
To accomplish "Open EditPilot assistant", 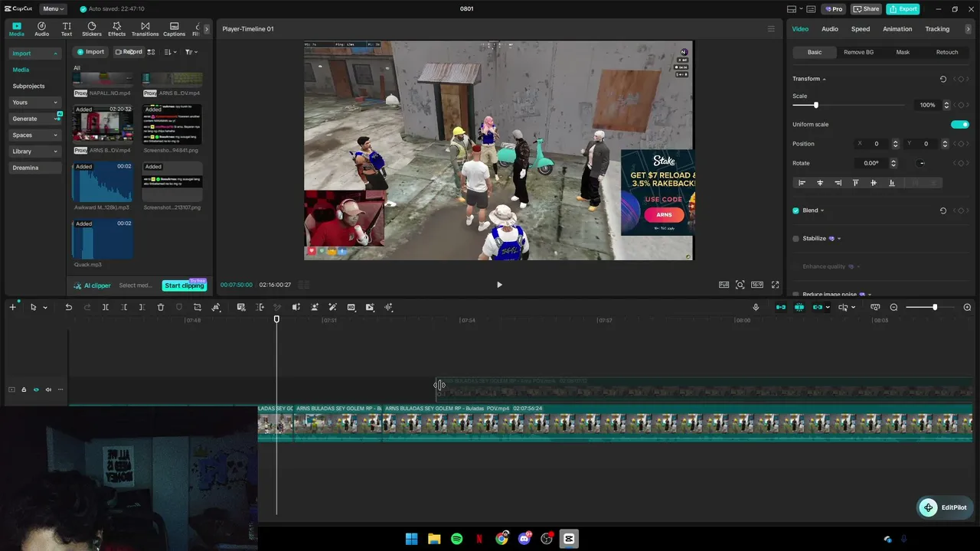I will (x=946, y=507).
